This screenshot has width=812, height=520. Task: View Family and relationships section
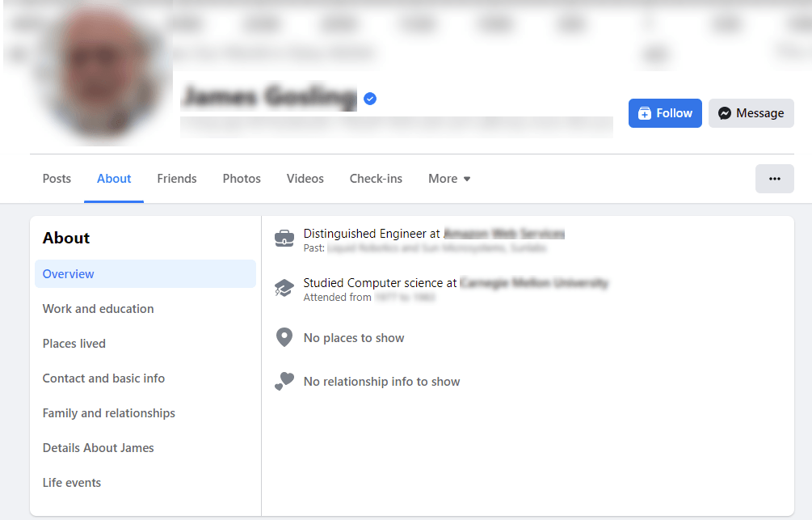(x=109, y=412)
